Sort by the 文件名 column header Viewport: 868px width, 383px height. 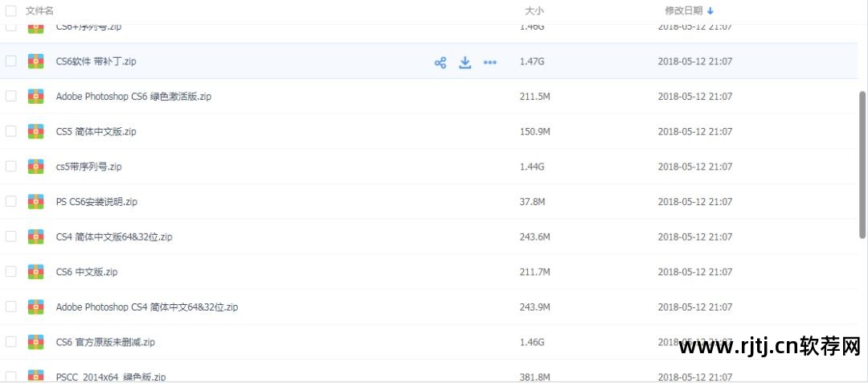[40, 10]
